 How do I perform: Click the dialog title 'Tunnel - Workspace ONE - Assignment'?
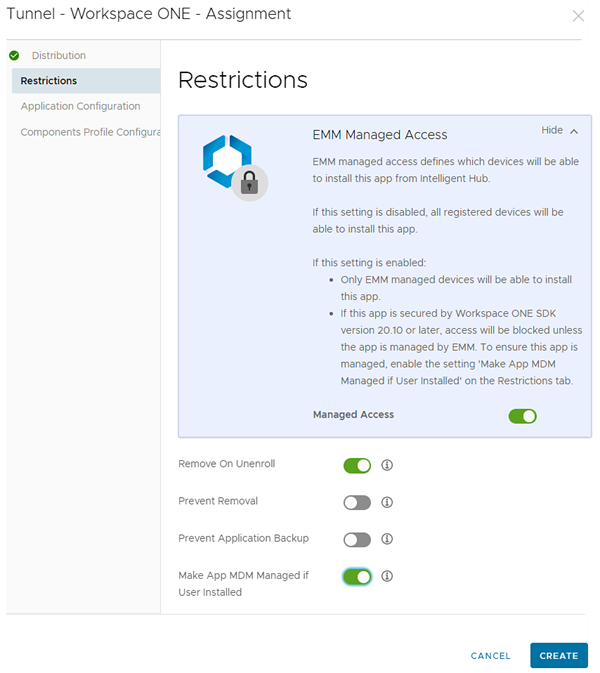pos(149,14)
